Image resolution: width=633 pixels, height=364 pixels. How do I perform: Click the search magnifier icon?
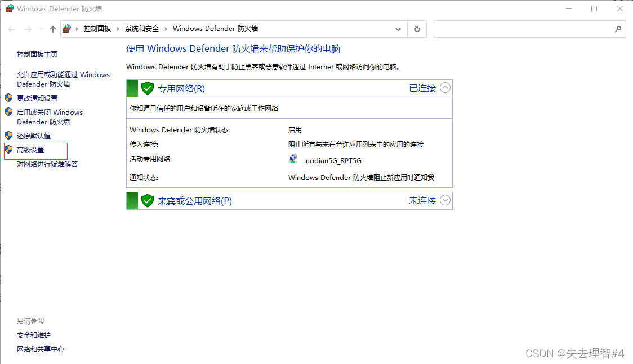coord(618,29)
